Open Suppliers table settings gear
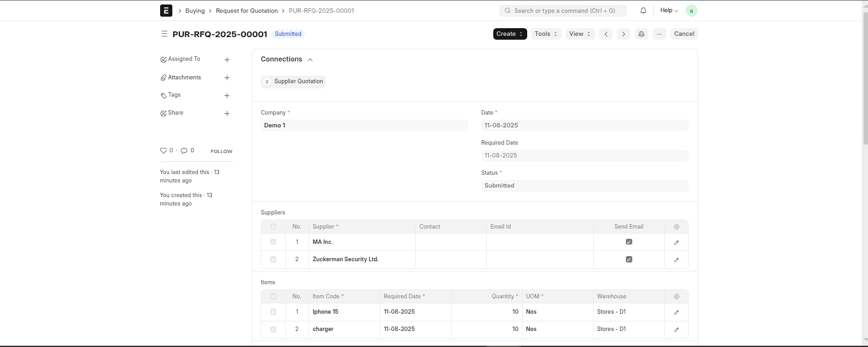Image resolution: width=868 pixels, height=347 pixels. pos(676,227)
